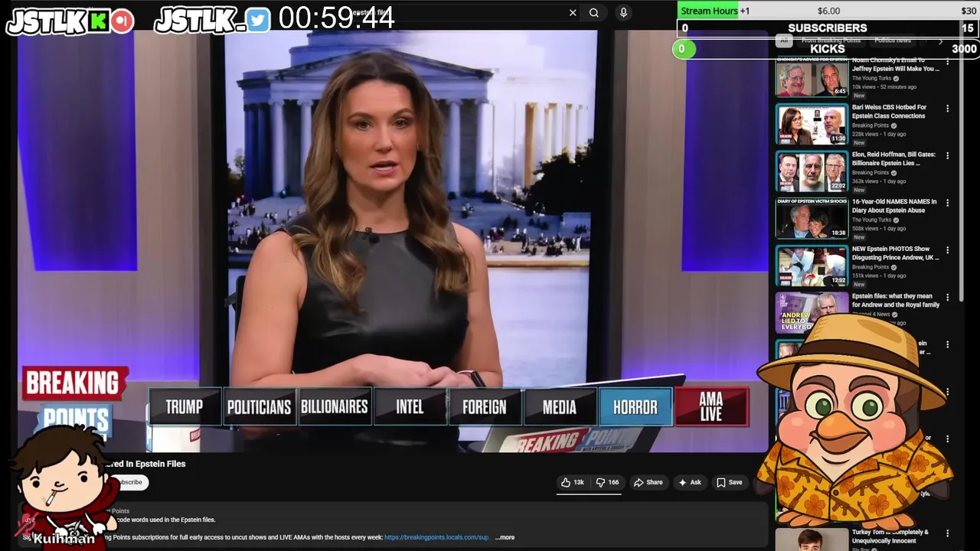Screen dimensions: 980x551
Task: Save video to a playlist
Action: pyautogui.click(x=729, y=482)
